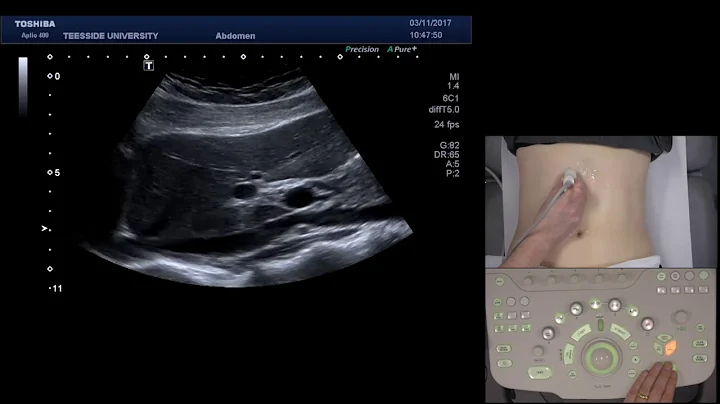Click the 'A:5' parameter value
The image size is (720, 404).
tap(452, 164)
